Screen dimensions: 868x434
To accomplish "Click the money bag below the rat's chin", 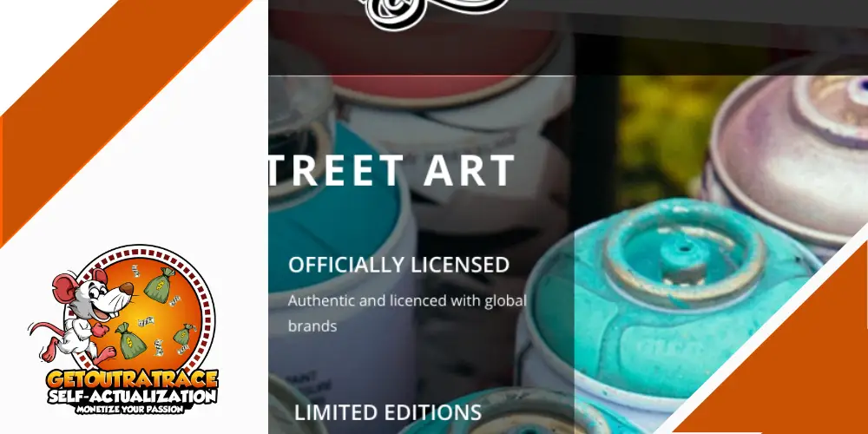I will 130,340.
